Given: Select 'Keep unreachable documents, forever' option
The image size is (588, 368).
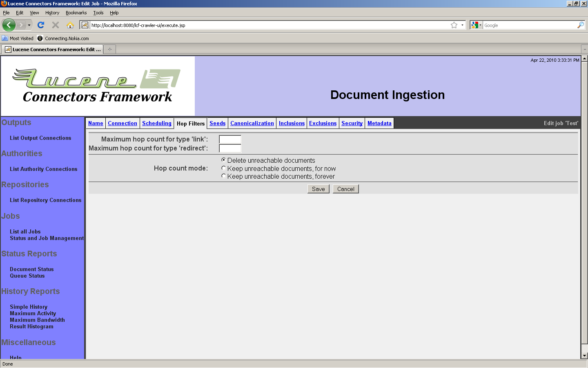Looking at the screenshot, I should tap(223, 176).
